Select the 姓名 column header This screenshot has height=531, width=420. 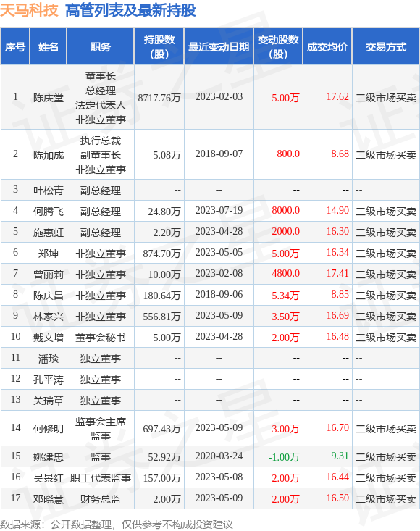pyautogui.click(x=49, y=47)
